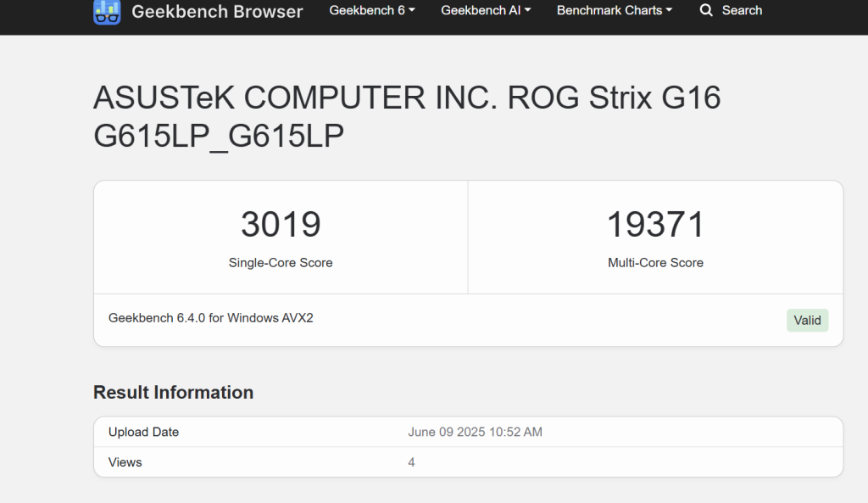
Task: Click the ROG Strix G16 result title
Action: click(407, 116)
